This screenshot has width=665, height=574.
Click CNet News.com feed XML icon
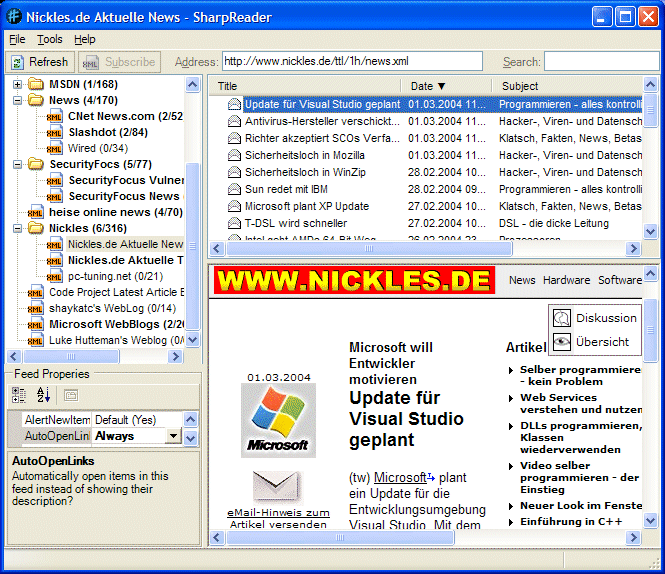coord(54,117)
